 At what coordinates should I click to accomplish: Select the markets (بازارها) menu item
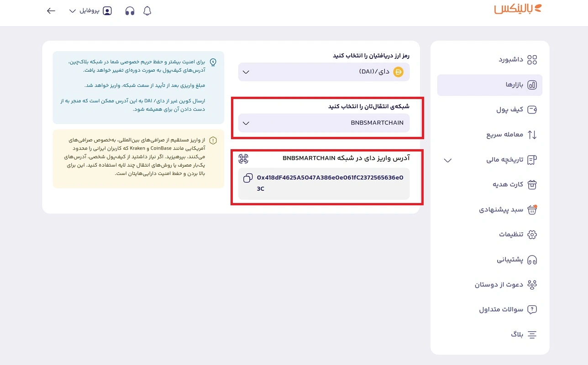[x=489, y=85]
